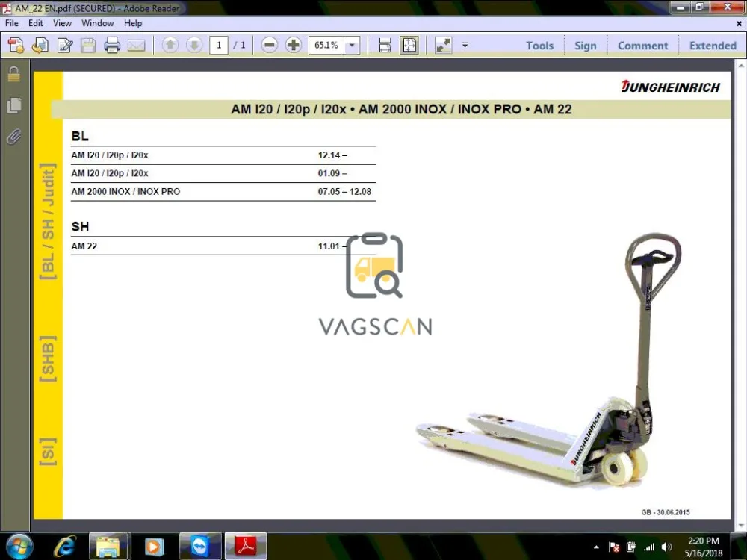
Task: Launch Internet Explorer from taskbar
Action: 65,547
